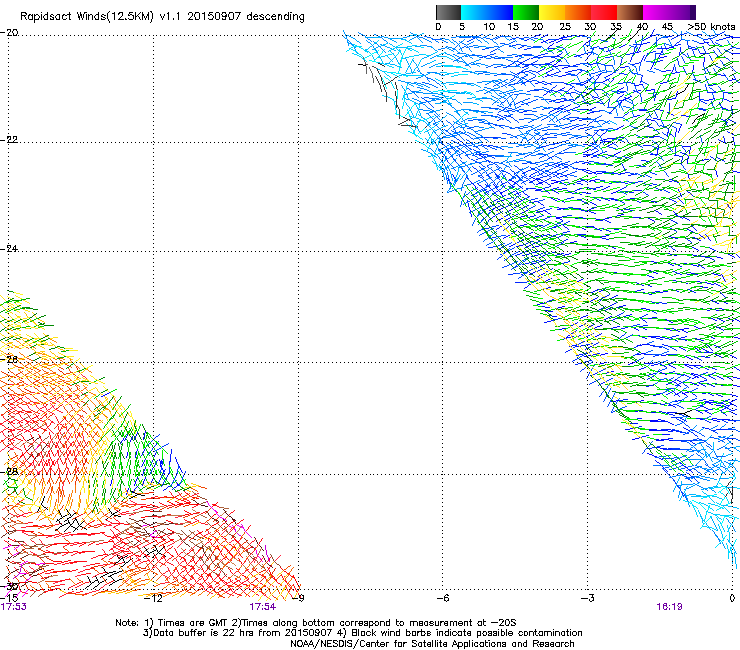This screenshot has height=650, width=740.
Task: Click the purple '17:54' time label
Action: pos(262,607)
